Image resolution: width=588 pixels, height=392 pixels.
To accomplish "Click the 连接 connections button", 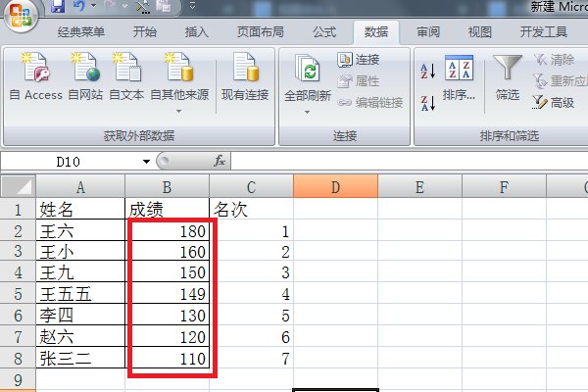I will tap(359, 60).
